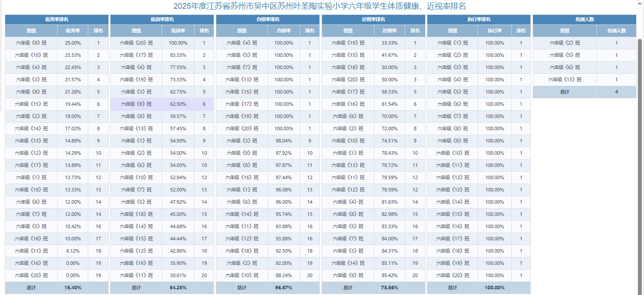Click the 优秀率排名 table header

click(57, 20)
